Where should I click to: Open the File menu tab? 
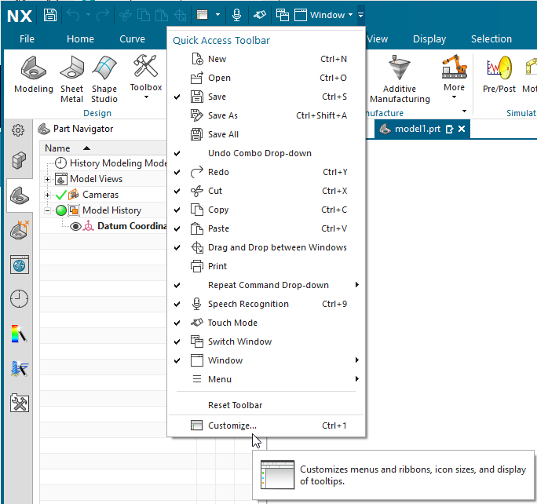(x=27, y=39)
